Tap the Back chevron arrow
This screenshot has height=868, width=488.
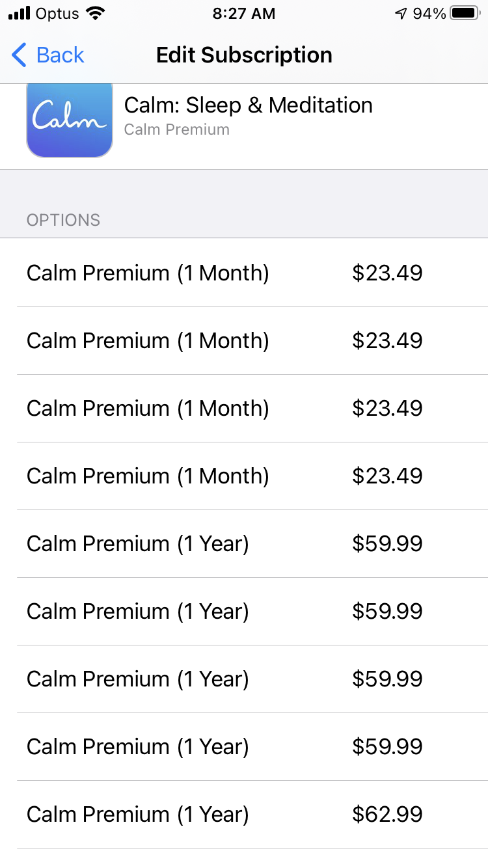coord(20,55)
